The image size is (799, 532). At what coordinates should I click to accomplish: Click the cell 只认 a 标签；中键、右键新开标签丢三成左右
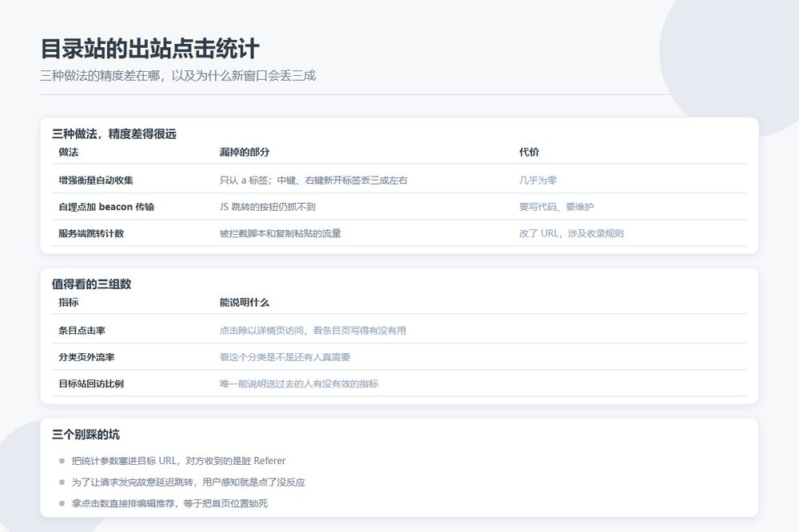313,180
